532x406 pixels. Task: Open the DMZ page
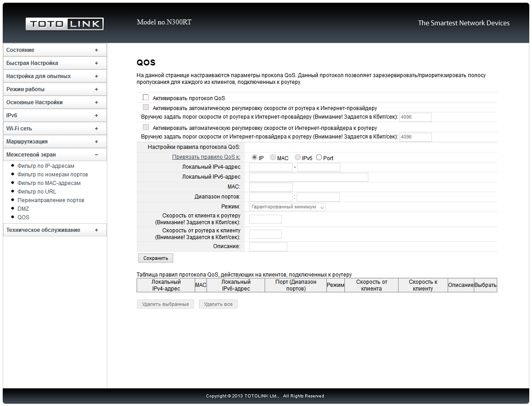[23, 209]
